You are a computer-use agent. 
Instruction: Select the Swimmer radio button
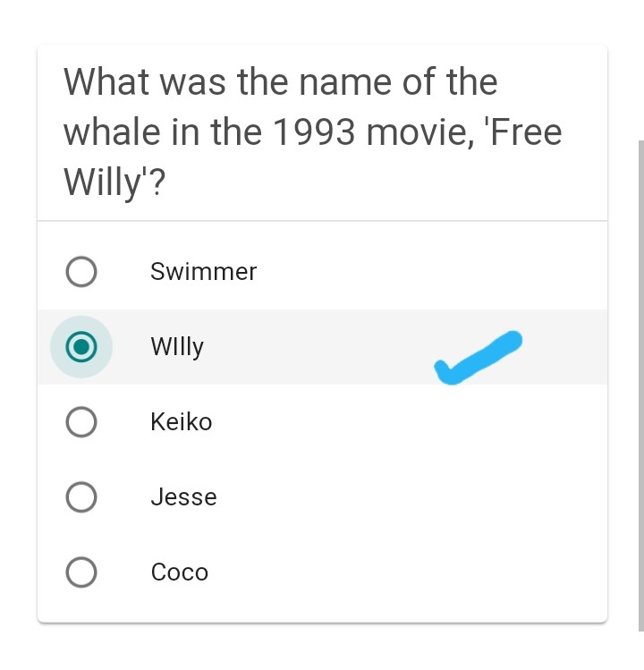pos(81,272)
